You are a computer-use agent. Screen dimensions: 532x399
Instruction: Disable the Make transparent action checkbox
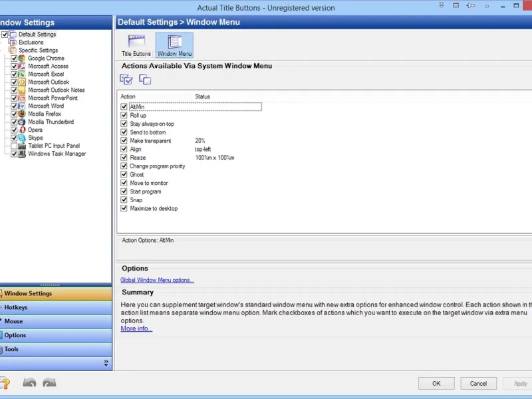[x=124, y=140]
